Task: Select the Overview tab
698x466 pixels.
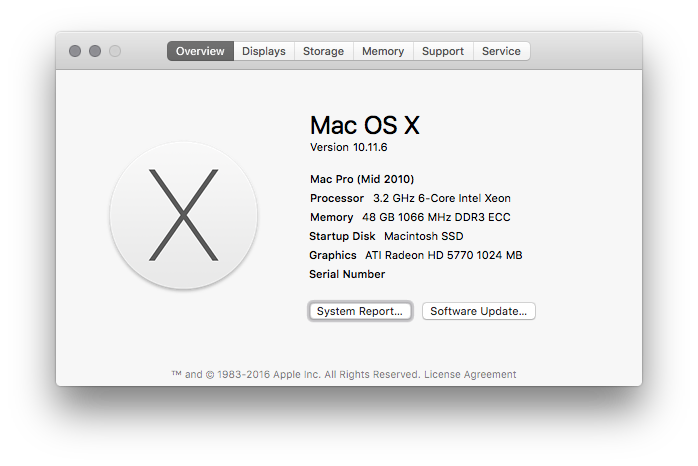Action: (200, 51)
